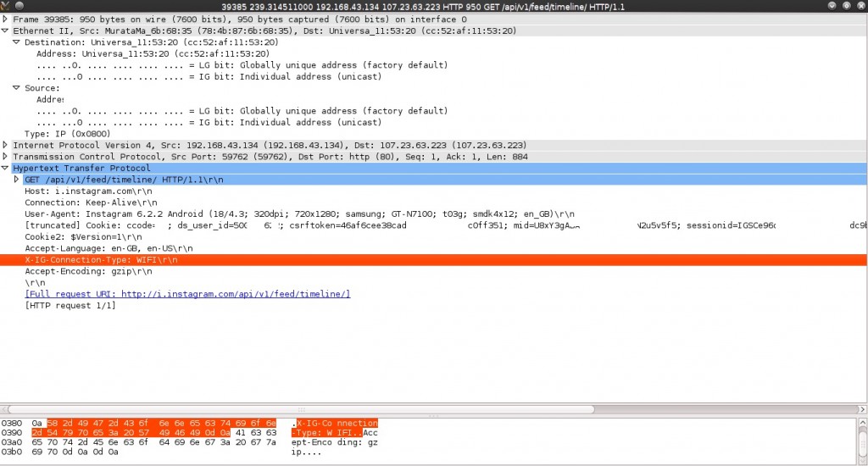Click the Frame 39385 summary text

240,19
